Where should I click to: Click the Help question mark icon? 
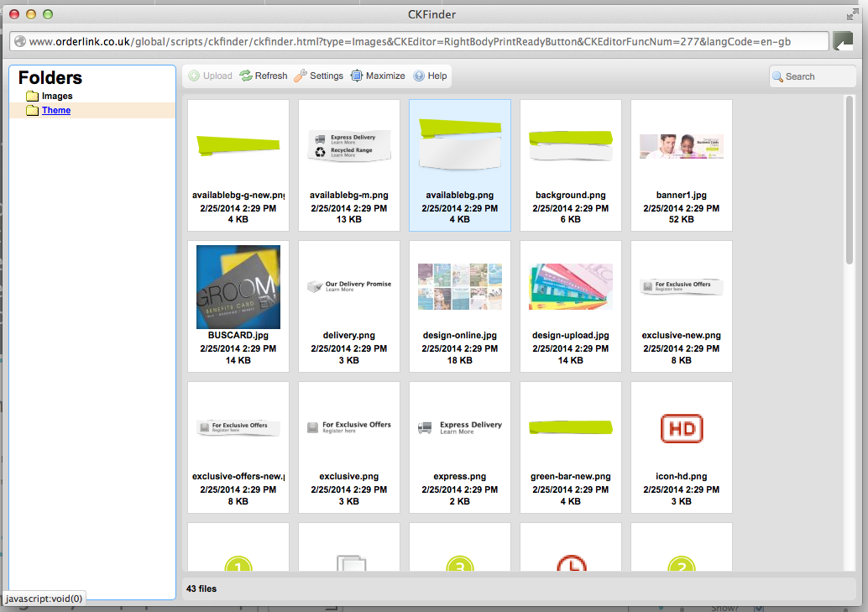click(419, 76)
